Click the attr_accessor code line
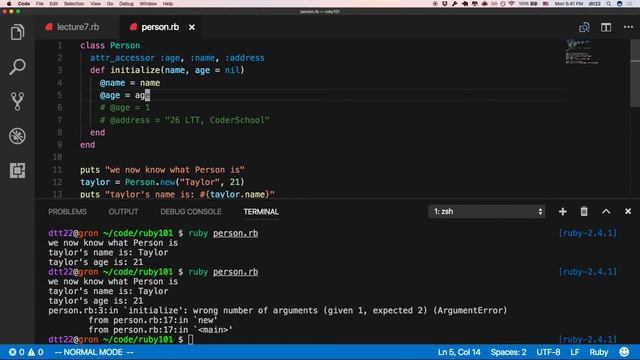The width and height of the screenshot is (640, 360). point(177,58)
